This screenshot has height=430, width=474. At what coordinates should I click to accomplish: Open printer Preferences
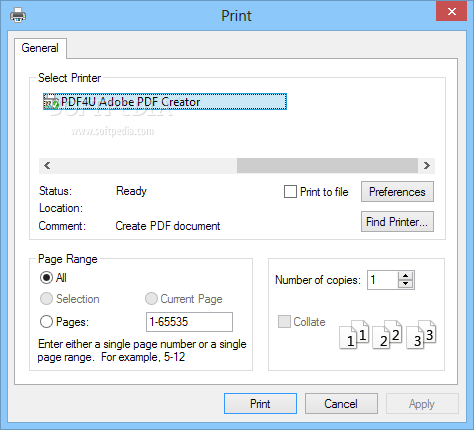pos(397,192)
